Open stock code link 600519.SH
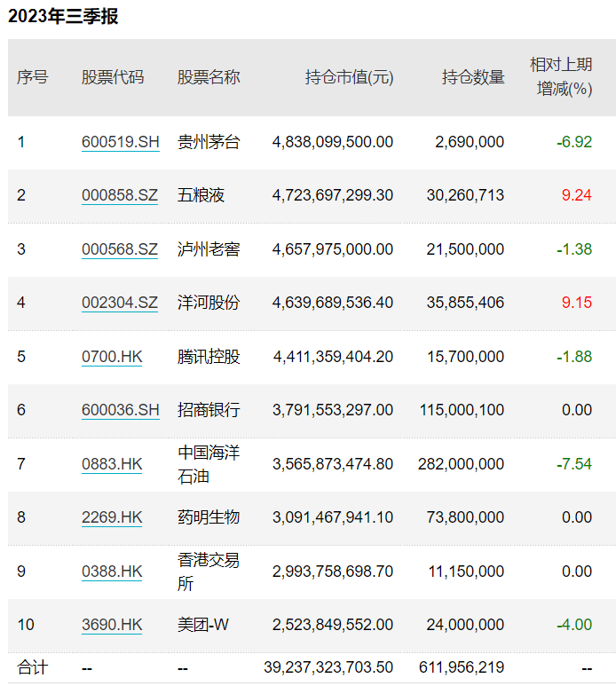616x686 pixels. [121, 142]
